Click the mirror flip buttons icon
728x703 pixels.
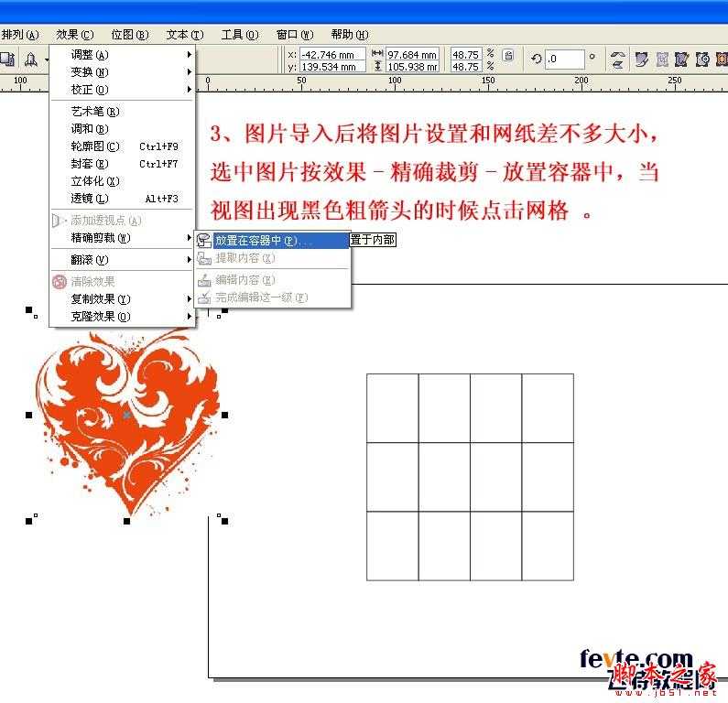617,59
